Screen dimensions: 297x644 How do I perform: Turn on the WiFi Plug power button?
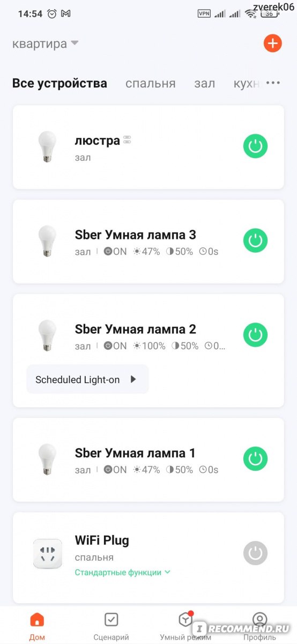255,553
